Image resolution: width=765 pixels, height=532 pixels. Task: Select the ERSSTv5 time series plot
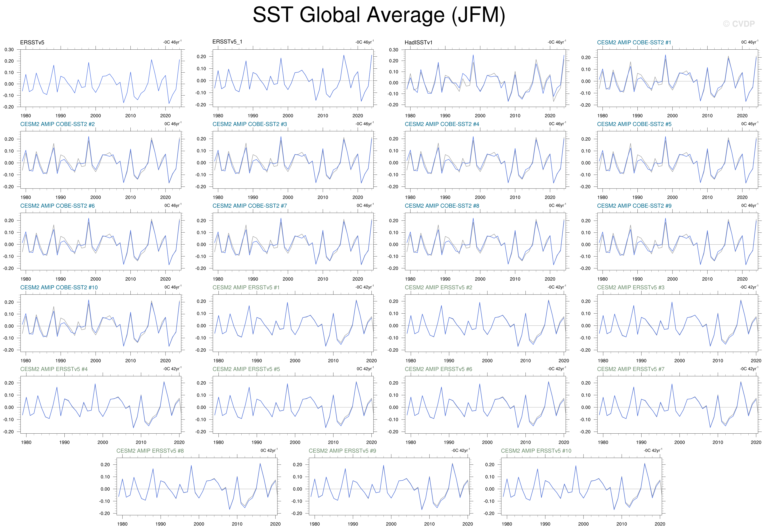[x=101, y=78]
